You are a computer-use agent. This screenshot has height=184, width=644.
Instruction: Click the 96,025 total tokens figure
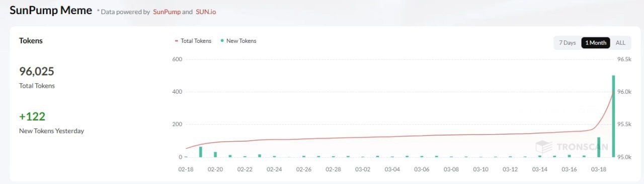click(37, 72)
